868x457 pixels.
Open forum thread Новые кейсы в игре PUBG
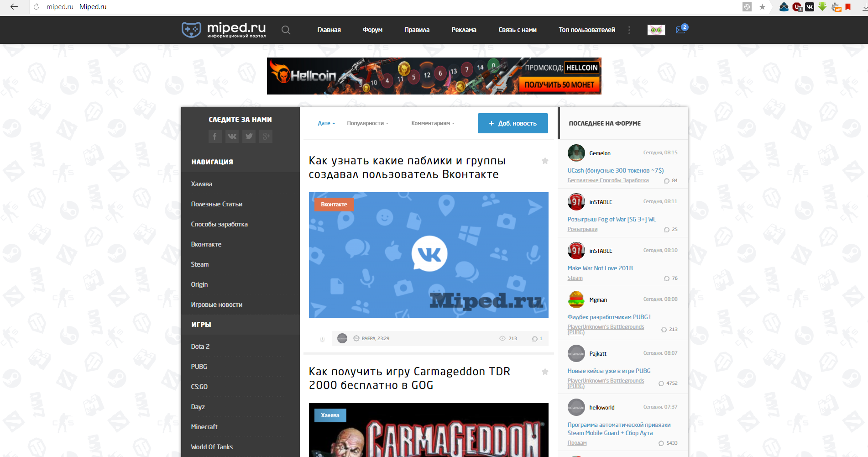609,371
